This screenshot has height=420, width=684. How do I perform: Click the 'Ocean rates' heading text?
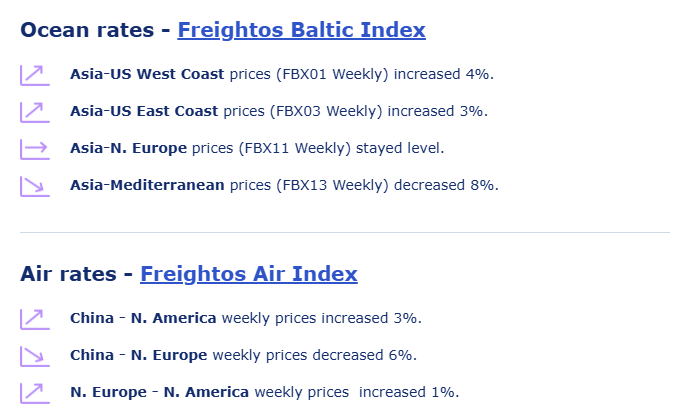pyautogui.click(x=87, y=31)
